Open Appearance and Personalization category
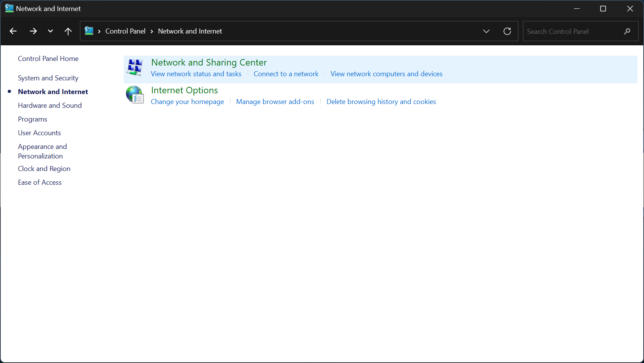This screenshot has height=363, width=644. (x=42, y=151)
